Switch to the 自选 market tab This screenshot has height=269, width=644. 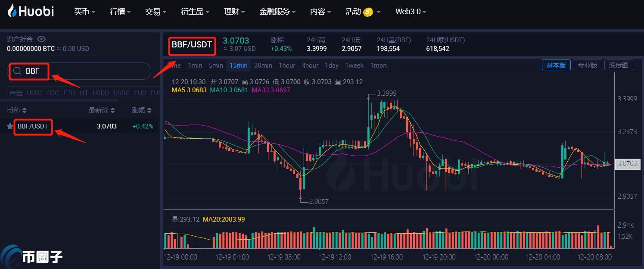pos(16,93)
